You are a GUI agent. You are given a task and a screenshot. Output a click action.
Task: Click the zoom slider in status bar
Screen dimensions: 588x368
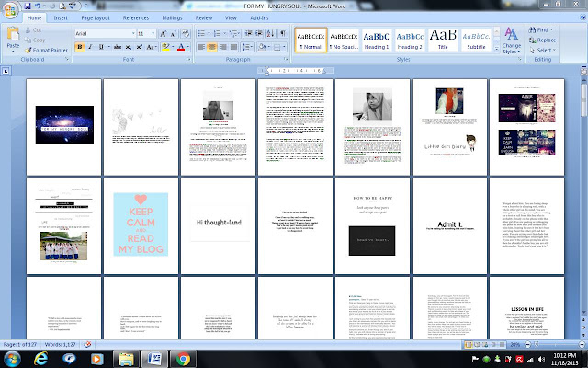[555, 344]
